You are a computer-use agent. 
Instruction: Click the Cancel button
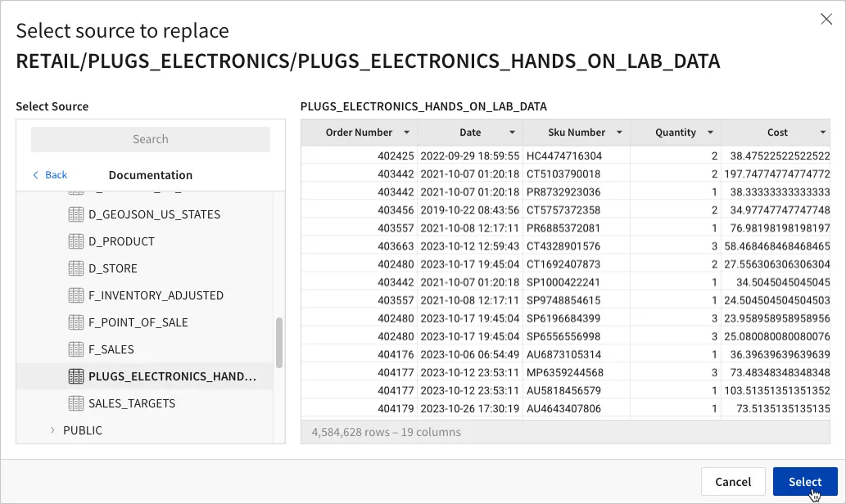733,481
